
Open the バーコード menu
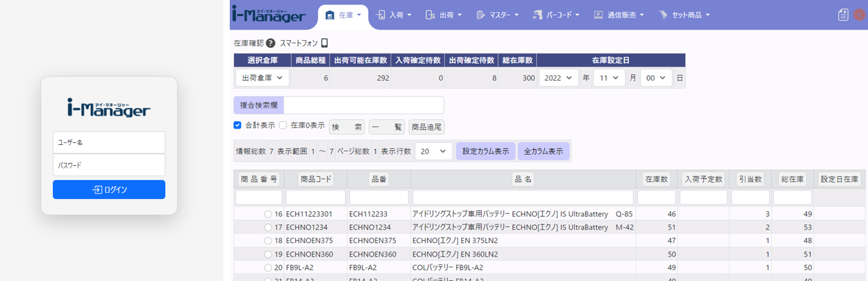coord(557,15)
